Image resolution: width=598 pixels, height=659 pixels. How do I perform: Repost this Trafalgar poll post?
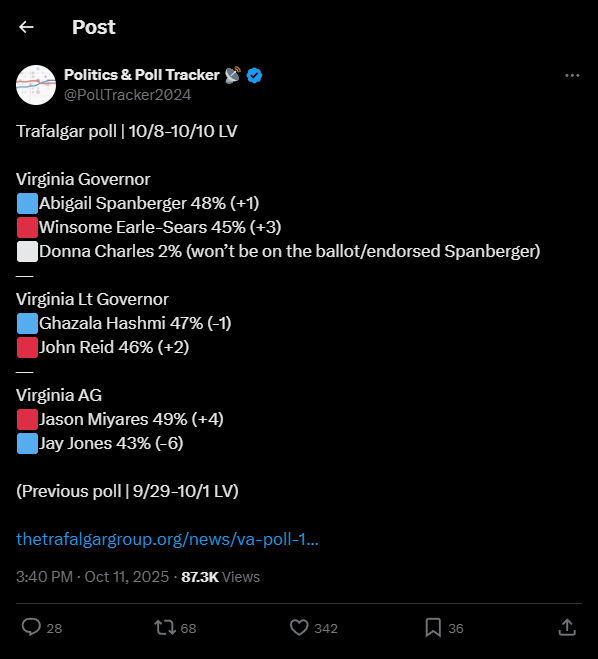[x=165, y=627]
